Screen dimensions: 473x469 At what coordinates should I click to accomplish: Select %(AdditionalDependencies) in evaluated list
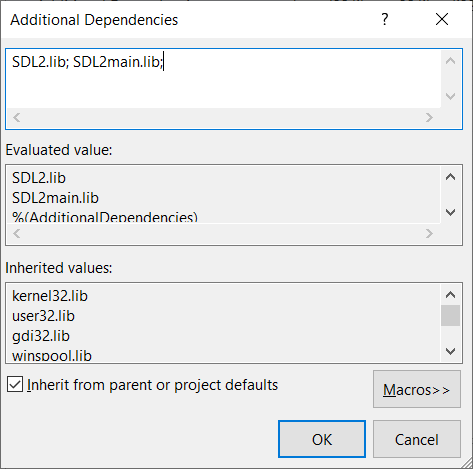(x=105, y=217)
